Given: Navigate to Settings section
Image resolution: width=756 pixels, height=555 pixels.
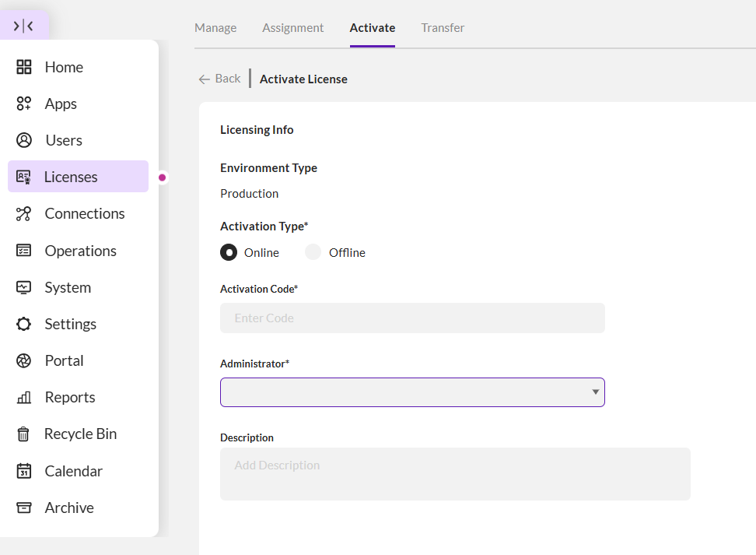Looking at the screenshot, I should point(78,324).
